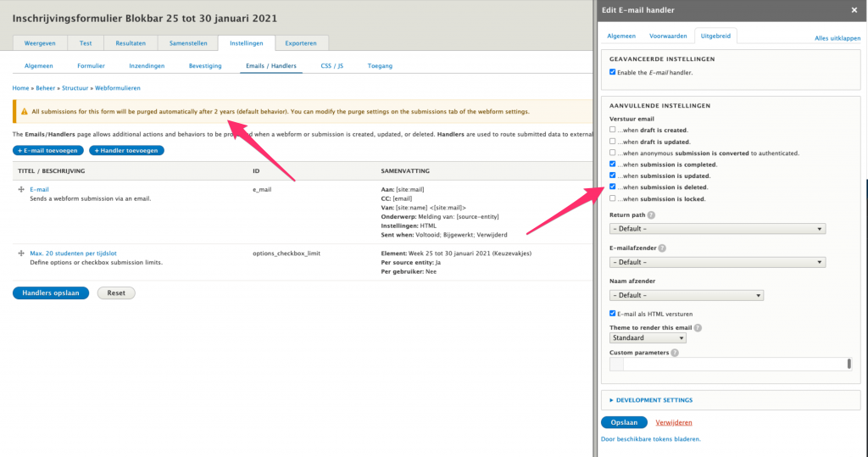Expand the Development Settings section
Viewport: 868px width, 457px height.
tap(654, 400)
